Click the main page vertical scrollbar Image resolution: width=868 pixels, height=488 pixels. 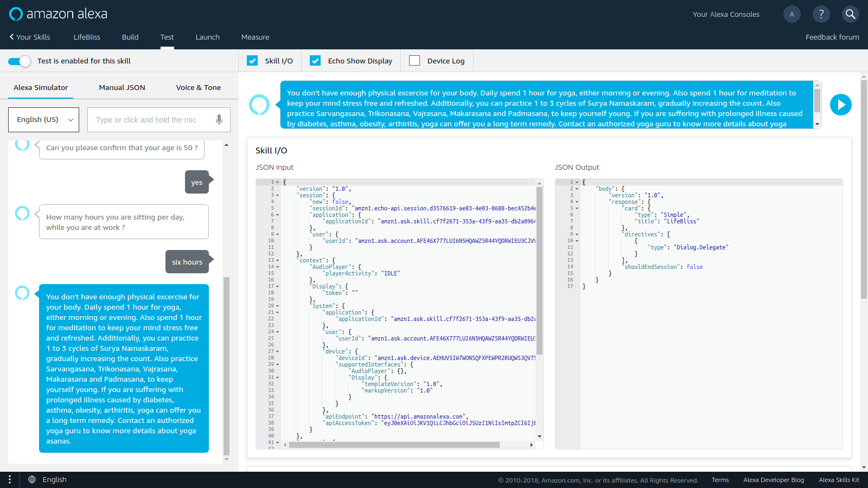tap(864, 190)
